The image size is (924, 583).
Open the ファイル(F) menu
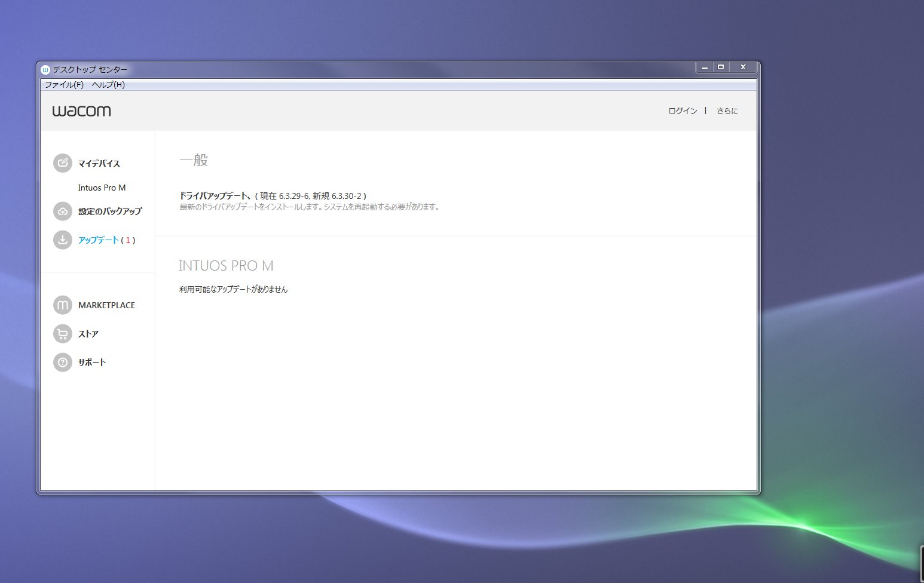64,85
